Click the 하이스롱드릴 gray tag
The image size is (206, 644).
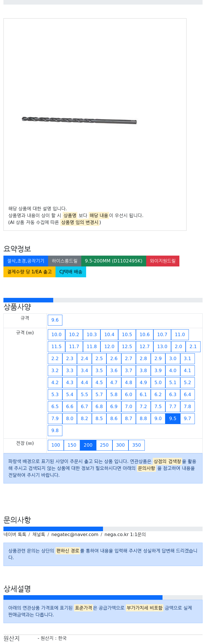pos(65,261)
